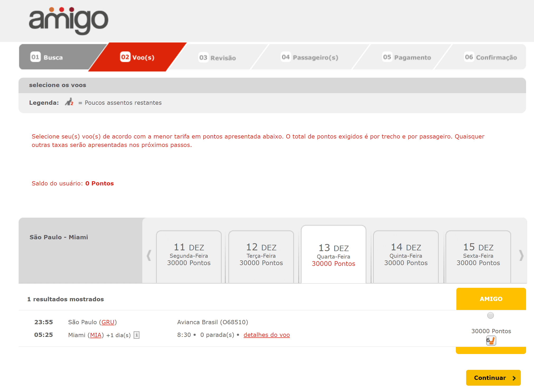
Task: Choose the 12 DEZ Terça-Feira date
Action: tap(261, 257)
